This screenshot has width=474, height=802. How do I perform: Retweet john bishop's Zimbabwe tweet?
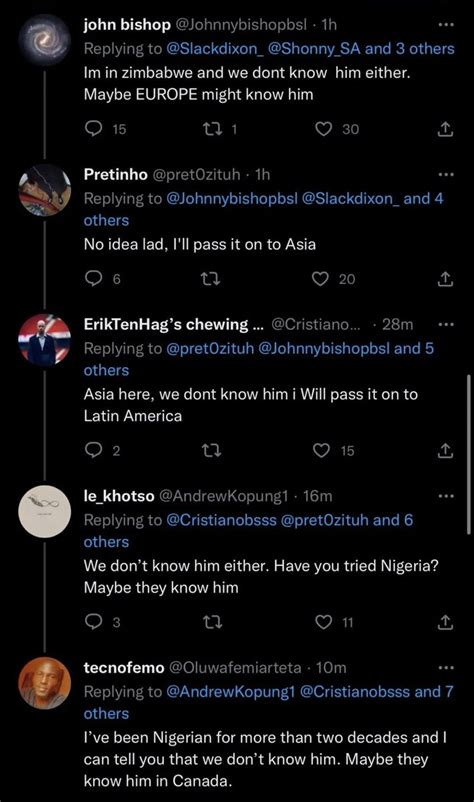tap(211, 129)
